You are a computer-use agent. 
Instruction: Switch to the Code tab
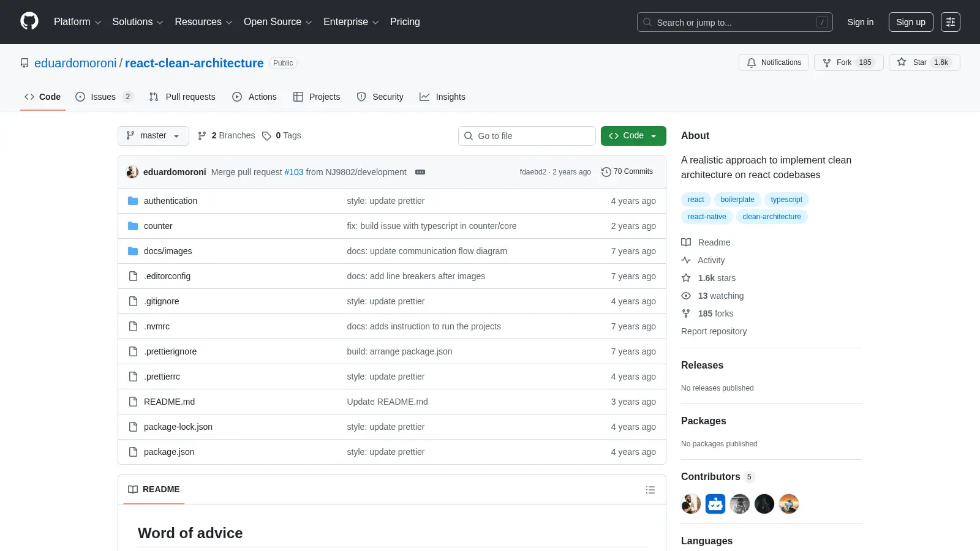[x=43, y=97]
